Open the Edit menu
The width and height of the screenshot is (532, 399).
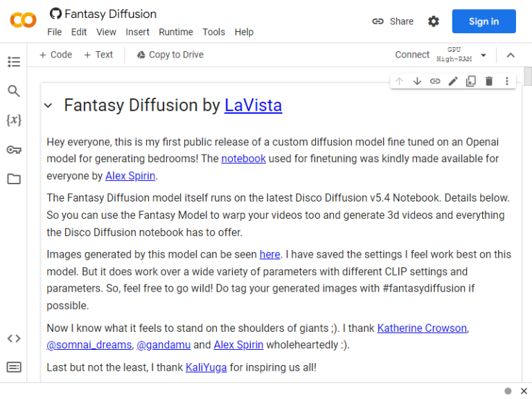79,32
